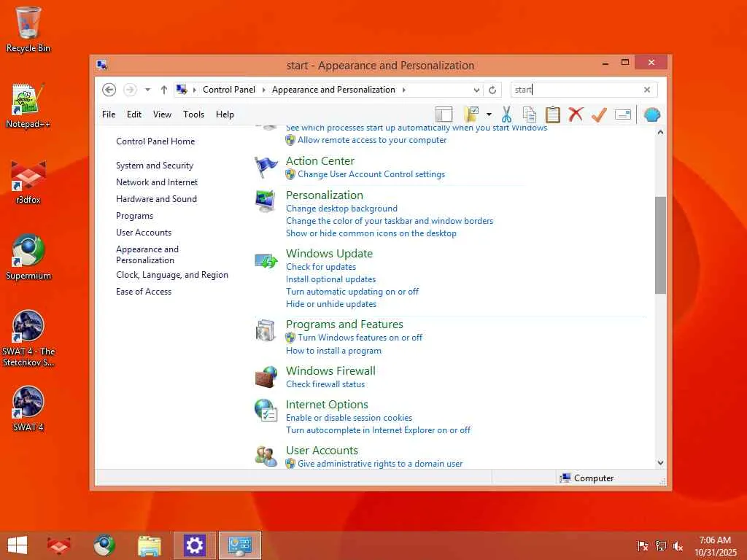This screenshot has height=560, width=747.
Task: Expand the chevron after Control Panel breadcrumb
Action: point(263,90)
